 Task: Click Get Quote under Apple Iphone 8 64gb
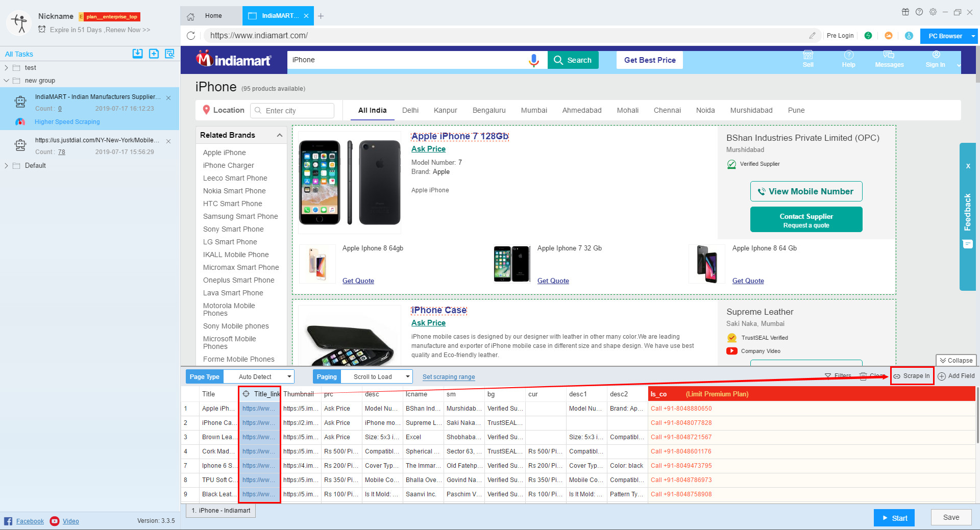click(358, 281)
